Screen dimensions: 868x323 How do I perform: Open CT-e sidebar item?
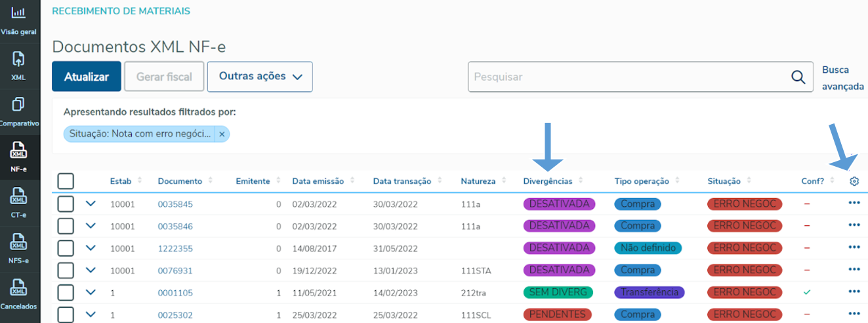coord(19,204)
